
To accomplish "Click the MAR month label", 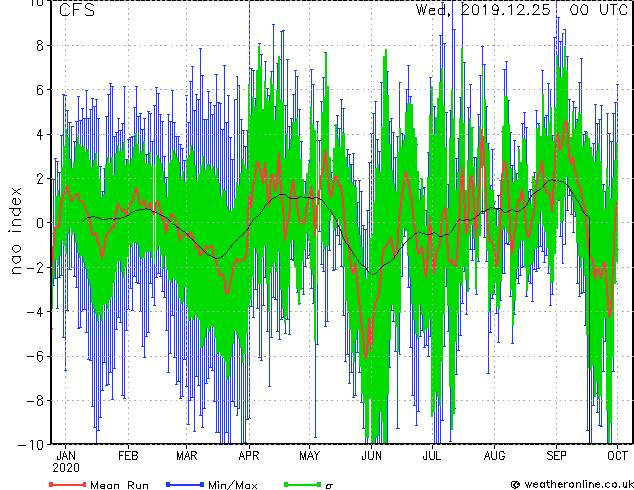I will pos(187,456).
